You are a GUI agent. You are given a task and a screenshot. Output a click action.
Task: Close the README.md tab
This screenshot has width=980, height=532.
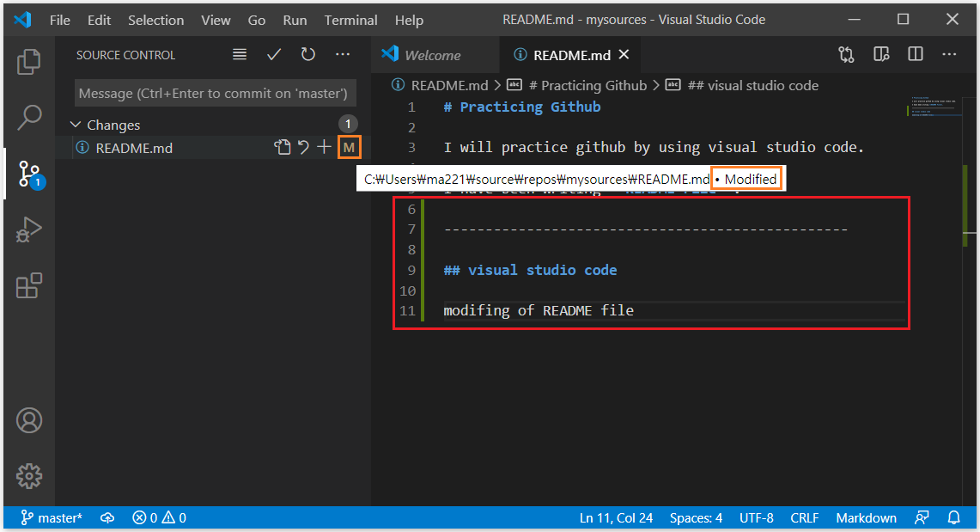coord(624,55)
